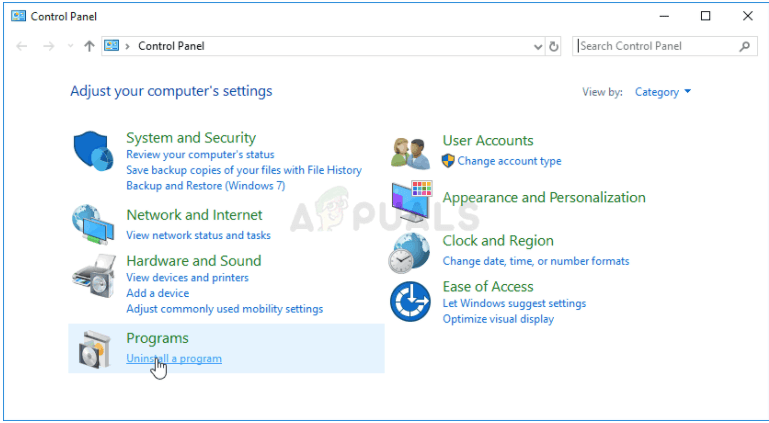Image resolution: width=769 pixels, height=423 pixels.
Task: Click the Control Panel breadcrumb in address bar
Action: (171, 46)
